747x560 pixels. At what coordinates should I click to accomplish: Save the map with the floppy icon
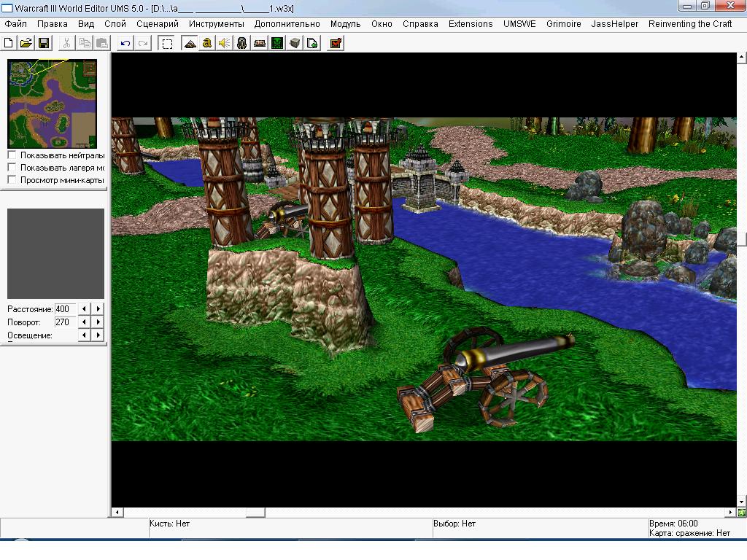click(44, 43)
